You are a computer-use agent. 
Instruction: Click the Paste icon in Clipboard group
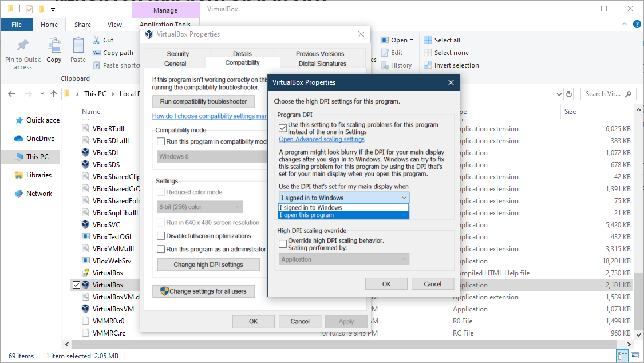78,45
